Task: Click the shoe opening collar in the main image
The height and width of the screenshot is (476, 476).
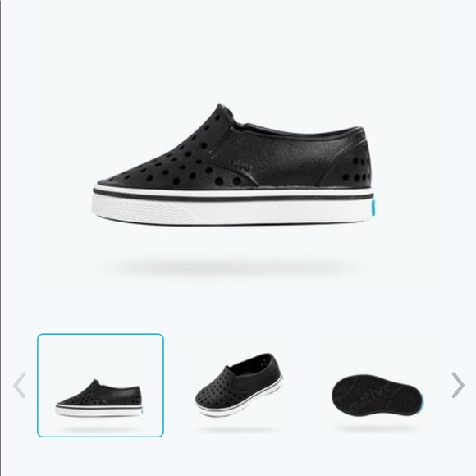Action: coord(291,127)
